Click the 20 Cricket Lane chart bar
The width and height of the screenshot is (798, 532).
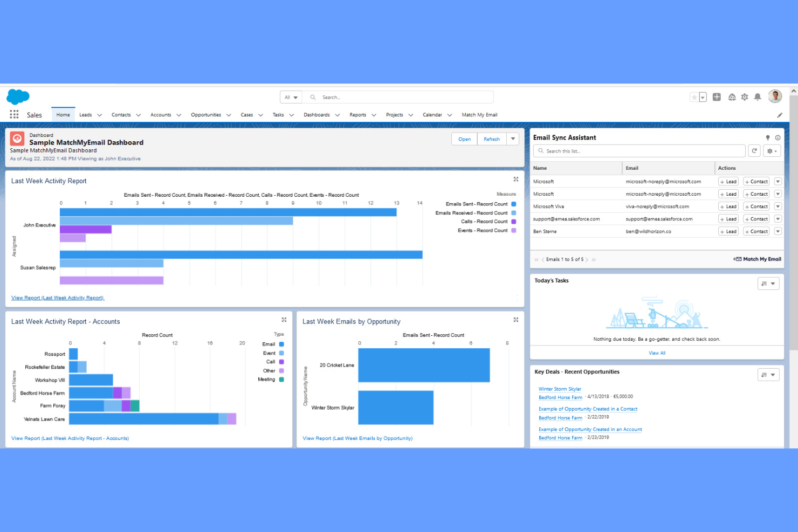point(424,365)
